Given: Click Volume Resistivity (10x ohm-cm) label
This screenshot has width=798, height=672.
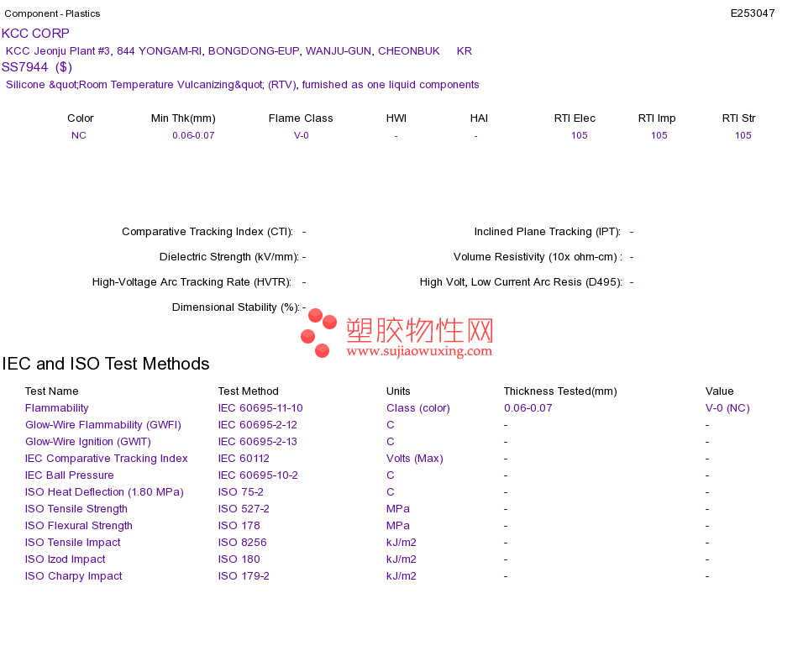Looking at the screenshot, I should tap(538, 256).
